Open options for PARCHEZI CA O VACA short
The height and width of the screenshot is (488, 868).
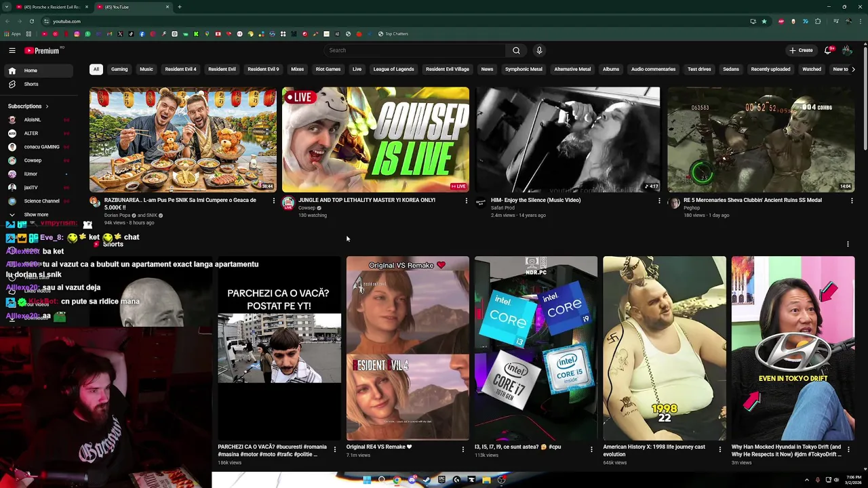[334, 449]
